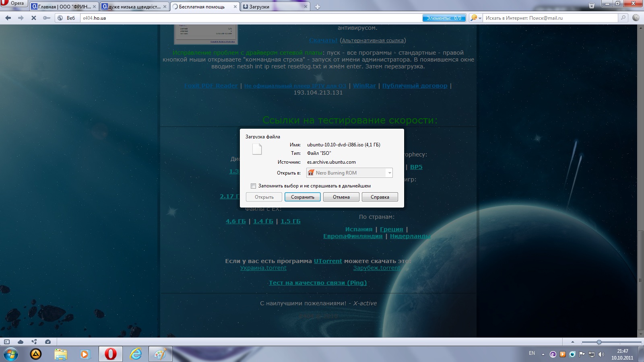The height and width of the screenshot is (362, 644).
Task: Open the Opera Unite icon
Action: pos(34,342)
